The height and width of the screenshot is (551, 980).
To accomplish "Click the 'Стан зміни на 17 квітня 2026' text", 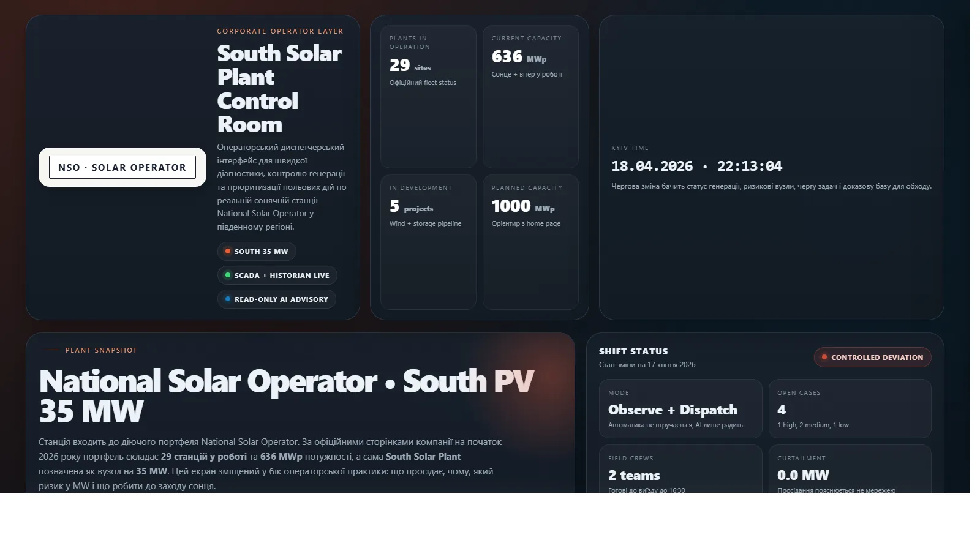I will pyautogui.click(x=647, y=365).
